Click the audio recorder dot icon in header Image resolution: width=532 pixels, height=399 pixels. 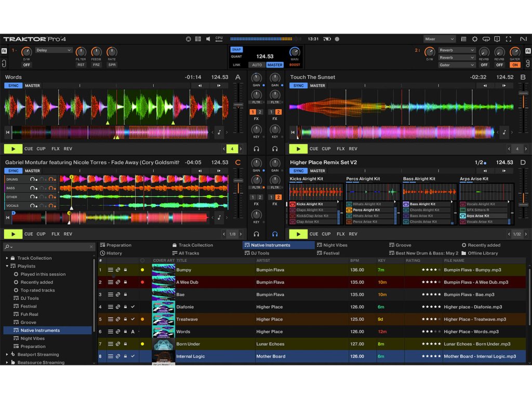[x=337, y=39]
